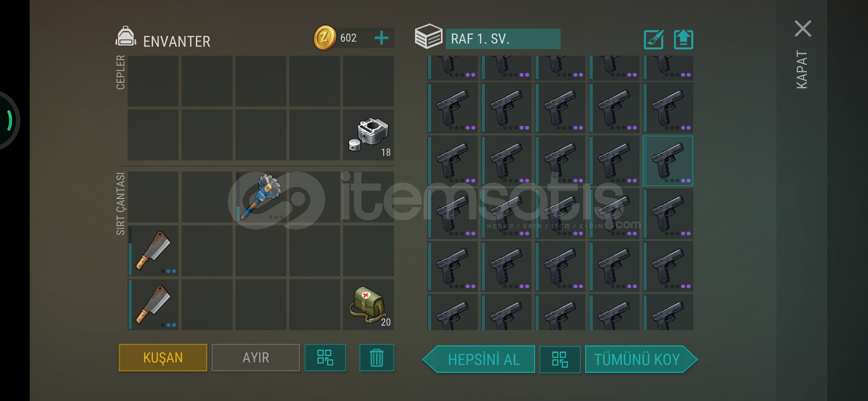Click the ENVANTER backpack icon
Image resolution: width=868 pixels, height=401 pixels.
click(126, 36)
